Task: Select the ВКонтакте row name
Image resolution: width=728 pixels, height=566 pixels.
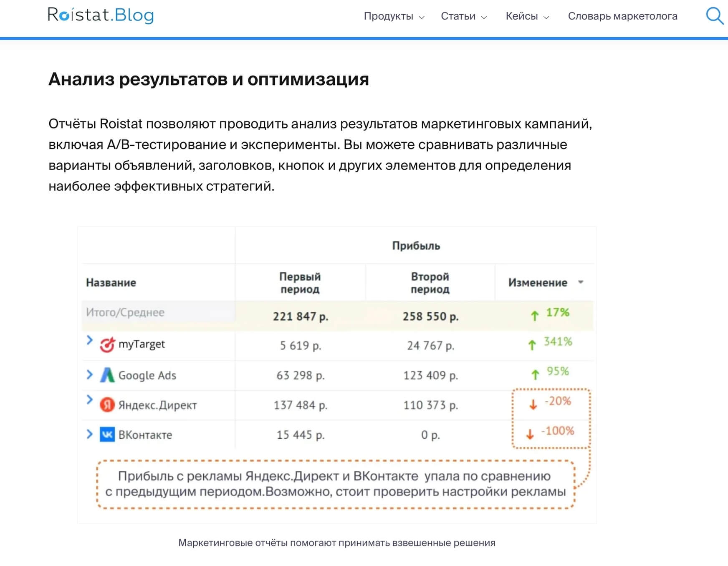Action: click(x=145, y=435)
